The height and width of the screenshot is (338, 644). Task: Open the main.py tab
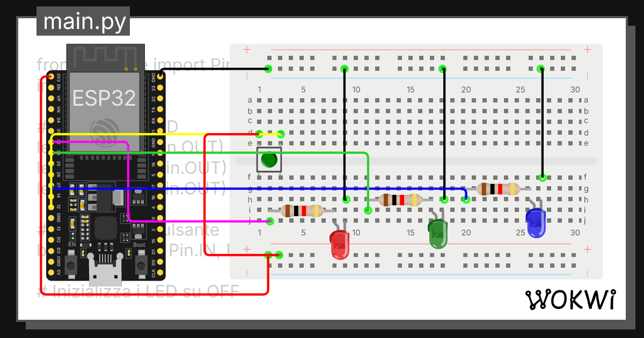click(x=83, y=21)
